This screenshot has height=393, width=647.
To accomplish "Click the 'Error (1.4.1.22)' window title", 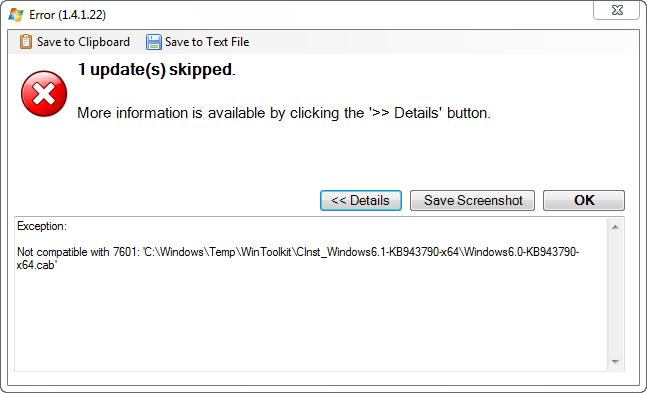I will [68, 15].
